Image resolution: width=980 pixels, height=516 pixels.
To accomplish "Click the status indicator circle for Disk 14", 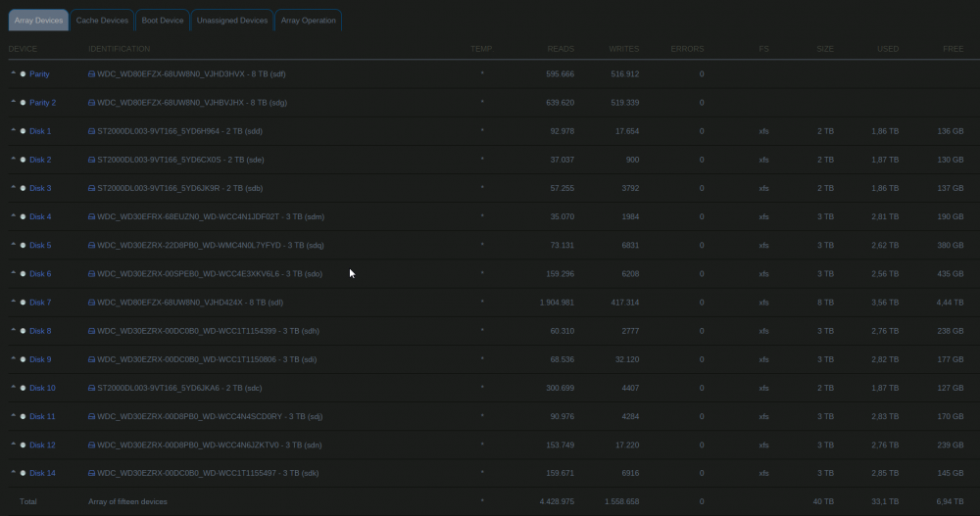I will pyautogui.click(x=24, y=474).
